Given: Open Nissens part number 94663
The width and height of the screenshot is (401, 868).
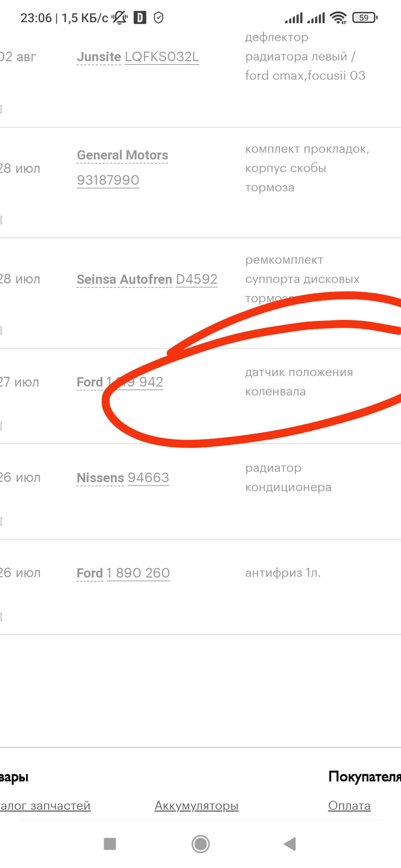Looking at the screenshot, I should [148, 478].
